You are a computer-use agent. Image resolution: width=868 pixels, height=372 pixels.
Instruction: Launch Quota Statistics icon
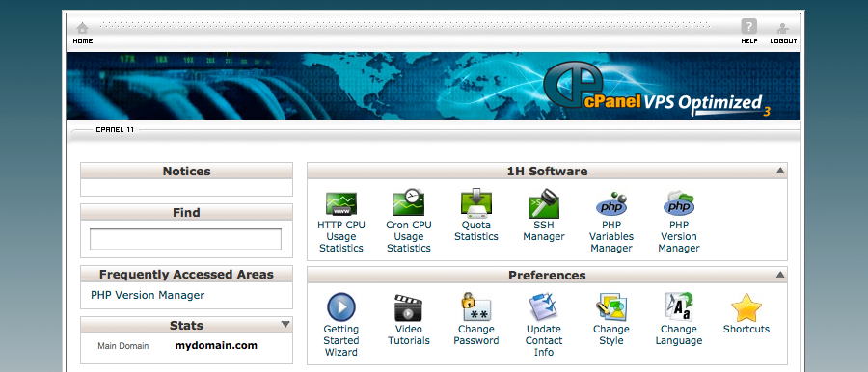click(476, 202)
